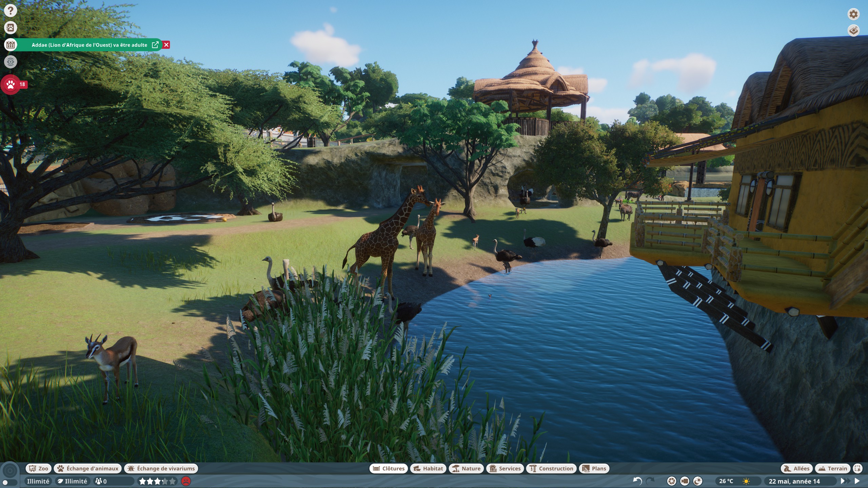Open the animal paw list icon
This screenshot has width=868, height=488.
pos(11,27)
